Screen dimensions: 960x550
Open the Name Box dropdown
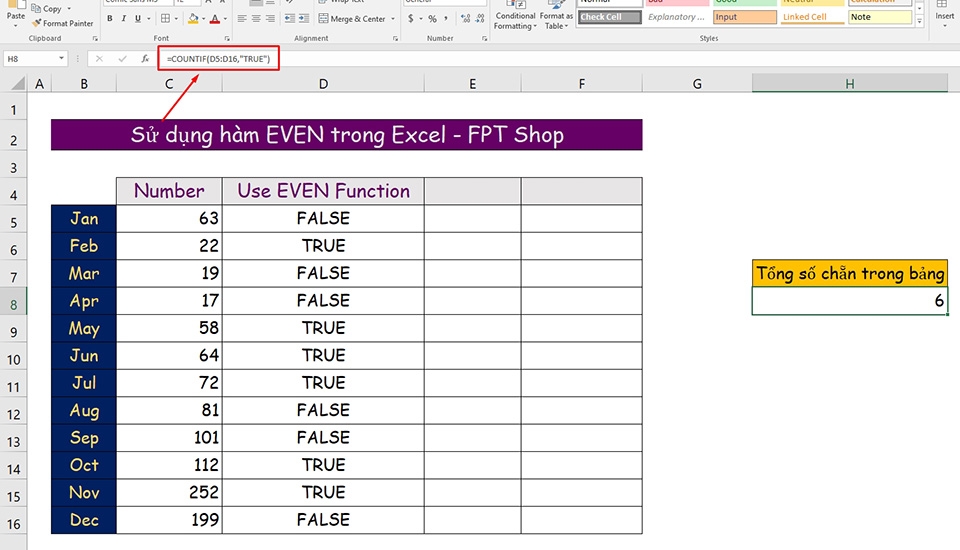pos(61,59)
